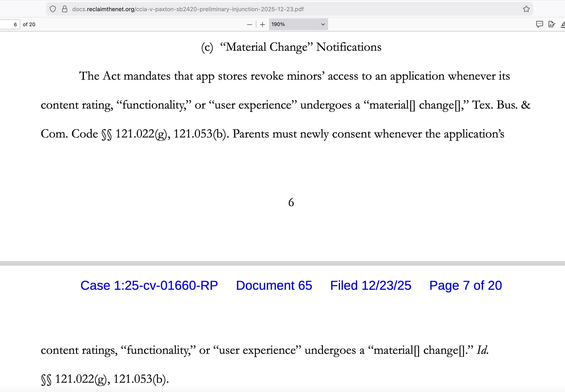This screenshot has width=565, height=392.
Task: Click the gray separator between pages
Action: tap(282, 263)
